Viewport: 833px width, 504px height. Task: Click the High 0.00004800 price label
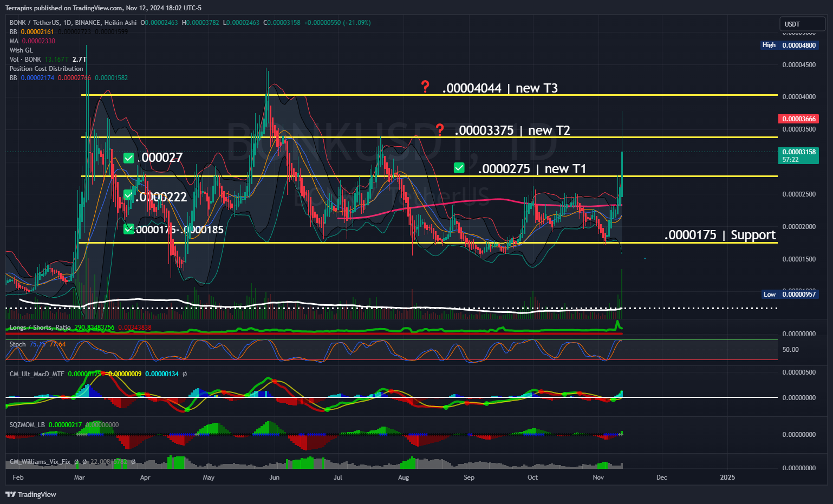[x=789, y=45]
